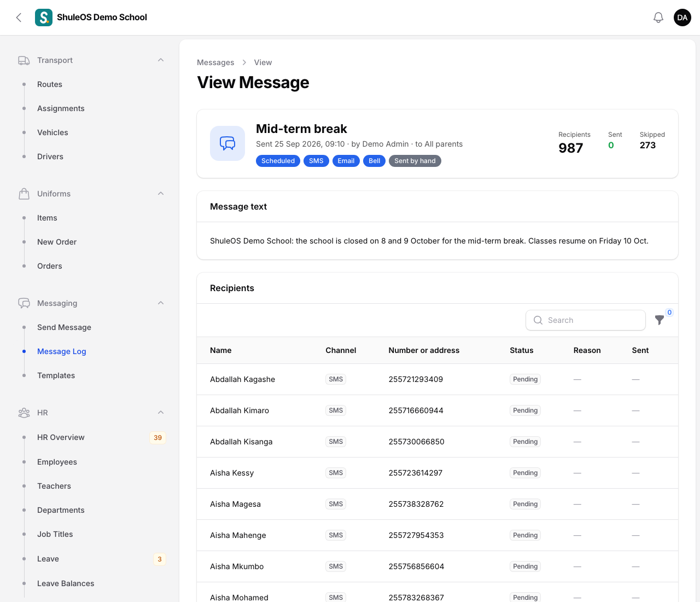Viewport: 700px width, 602px height.
Task: Collapse the Messaging section
Action: pos(161,303)
